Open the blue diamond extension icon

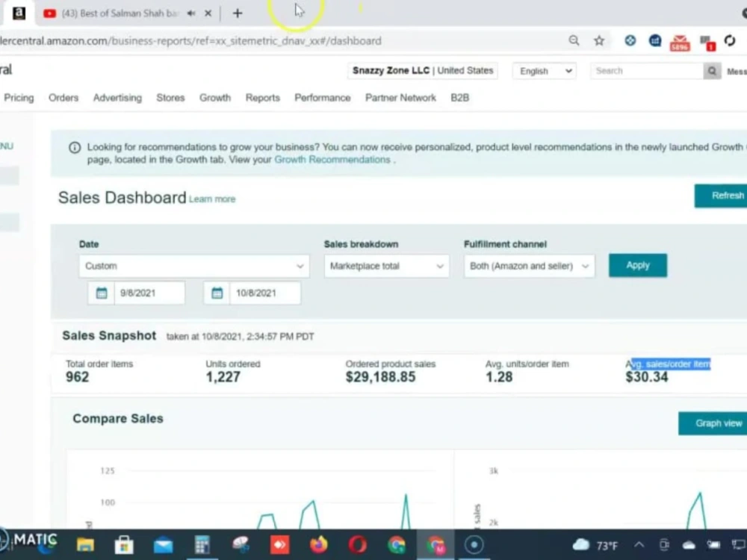coord(630,41)
